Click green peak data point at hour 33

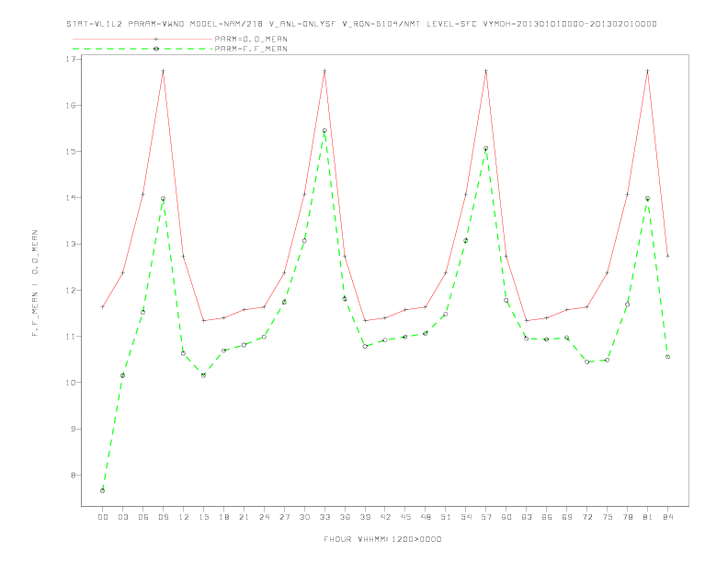point(324,131)
